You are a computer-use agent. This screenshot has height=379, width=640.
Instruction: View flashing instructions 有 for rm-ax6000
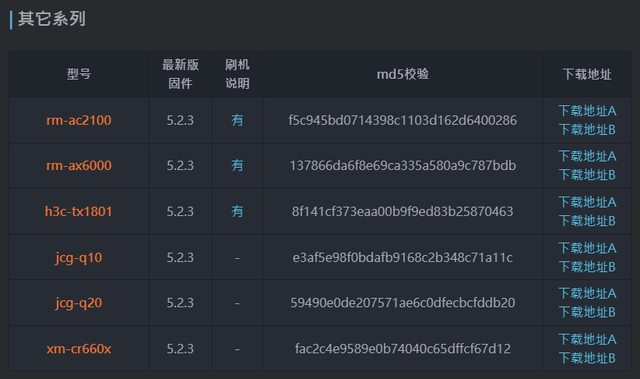coord(237,166)
